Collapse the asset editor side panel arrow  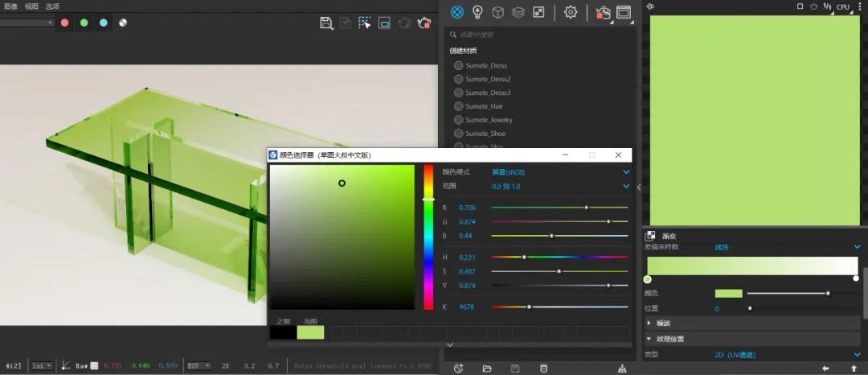click(x=639, y=187)
